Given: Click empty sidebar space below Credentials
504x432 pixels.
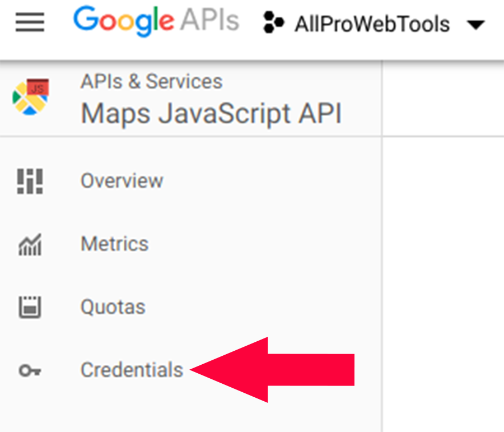Looking at the screenshot, I should coord(191,415).
